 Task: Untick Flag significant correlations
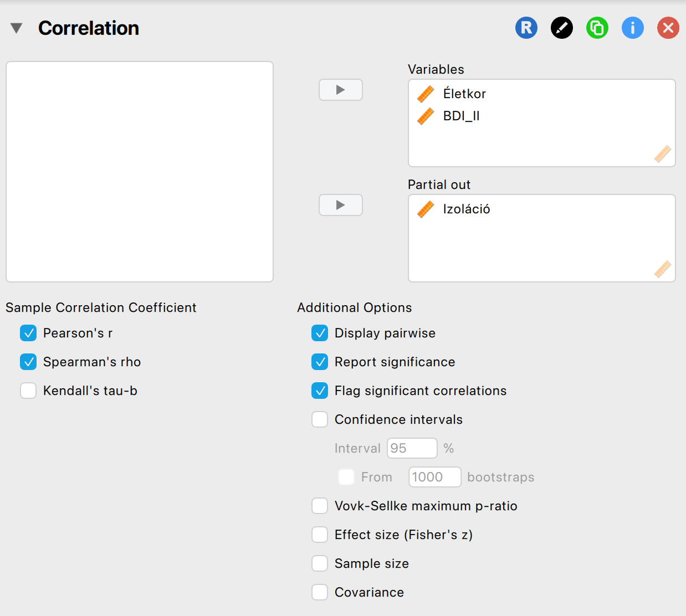point(320,391)
